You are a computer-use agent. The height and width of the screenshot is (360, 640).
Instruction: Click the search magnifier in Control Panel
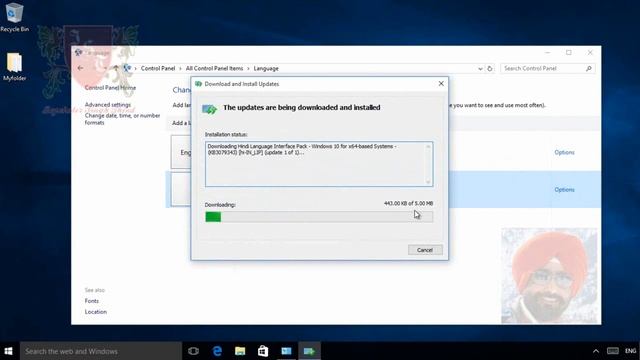(589, 69)
